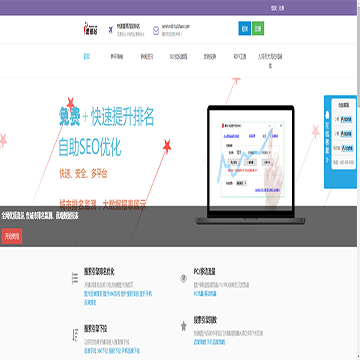The image size is (360, 360).
Task: Open the last two-line navigation menu item
Action: tap(270, 61)
